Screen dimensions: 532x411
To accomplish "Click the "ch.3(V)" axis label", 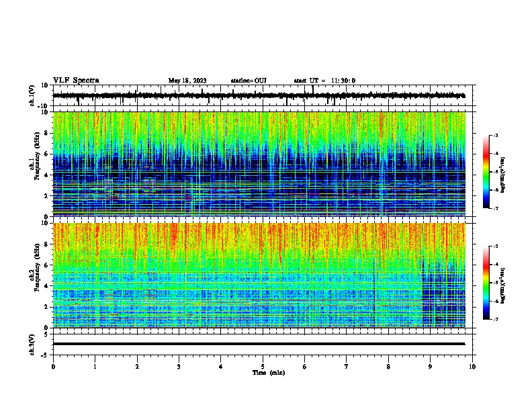I will (x=32, y=345).
